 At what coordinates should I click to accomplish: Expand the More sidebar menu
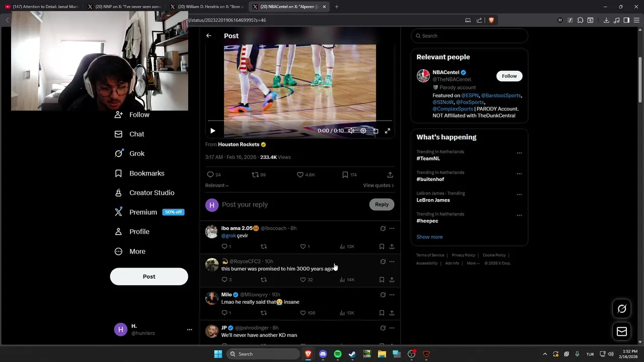click(x=130, y=251)
